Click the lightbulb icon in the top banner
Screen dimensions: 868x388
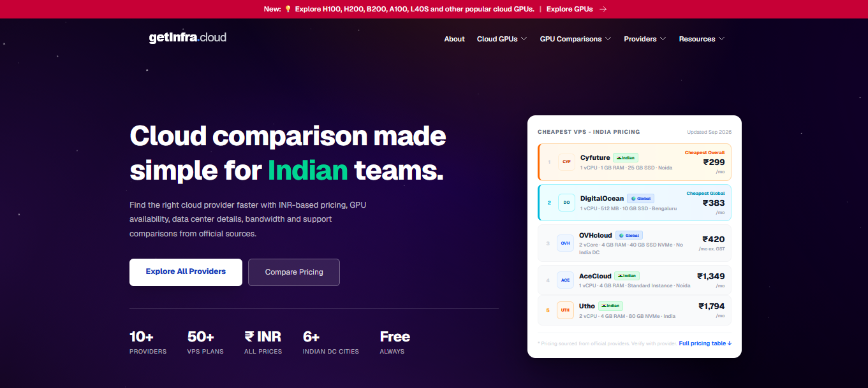(x=288, y=9)
